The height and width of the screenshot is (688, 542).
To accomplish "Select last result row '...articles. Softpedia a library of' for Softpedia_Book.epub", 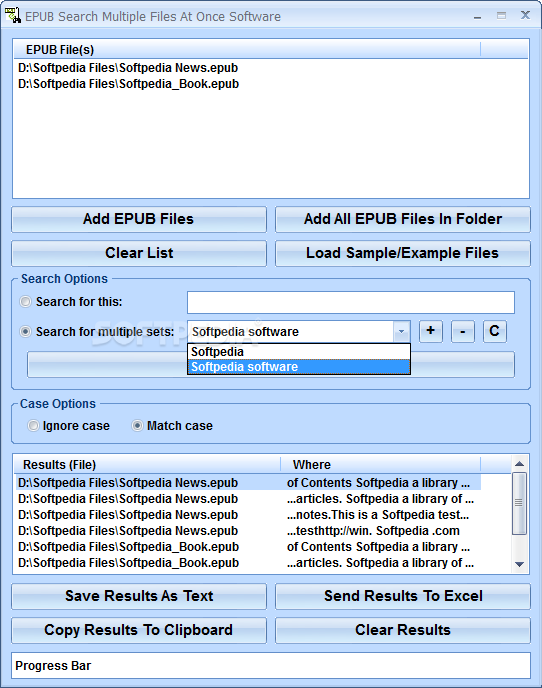I will [x=248, y=563].
